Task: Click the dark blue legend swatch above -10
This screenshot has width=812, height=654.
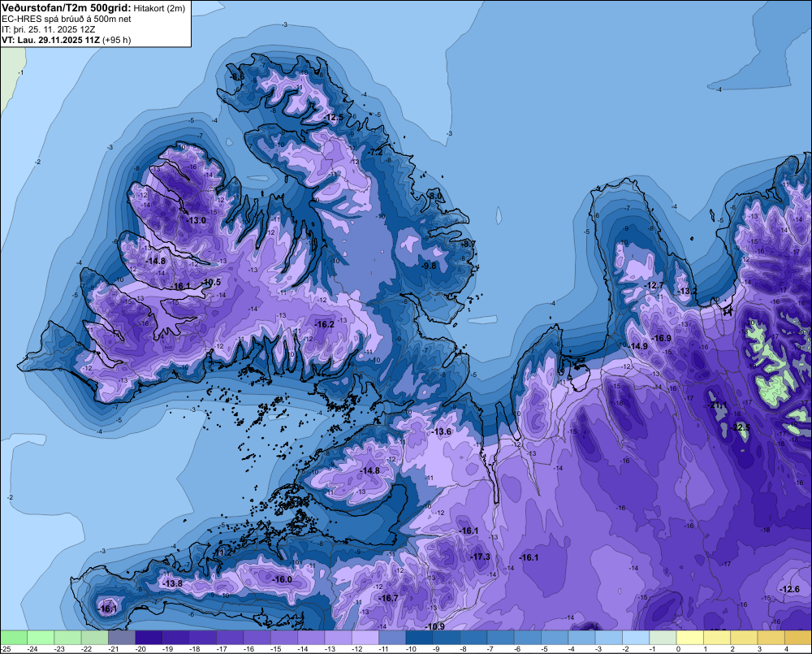Action: [420, 638]
